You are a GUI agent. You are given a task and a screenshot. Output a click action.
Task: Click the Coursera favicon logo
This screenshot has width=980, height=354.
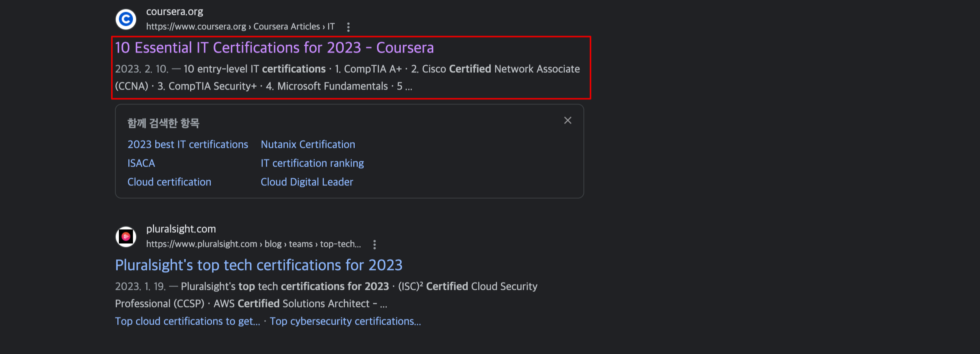point(126,19)
